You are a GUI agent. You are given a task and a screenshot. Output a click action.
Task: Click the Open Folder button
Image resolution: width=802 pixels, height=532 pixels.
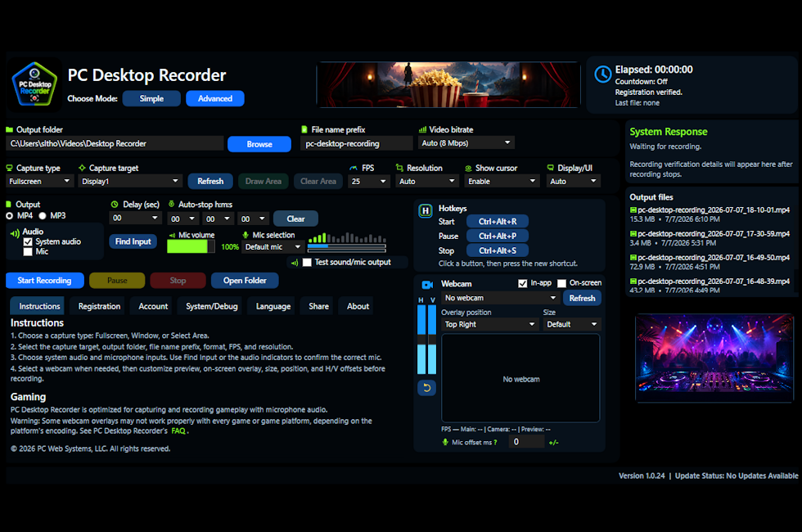(x=245, y=281)
